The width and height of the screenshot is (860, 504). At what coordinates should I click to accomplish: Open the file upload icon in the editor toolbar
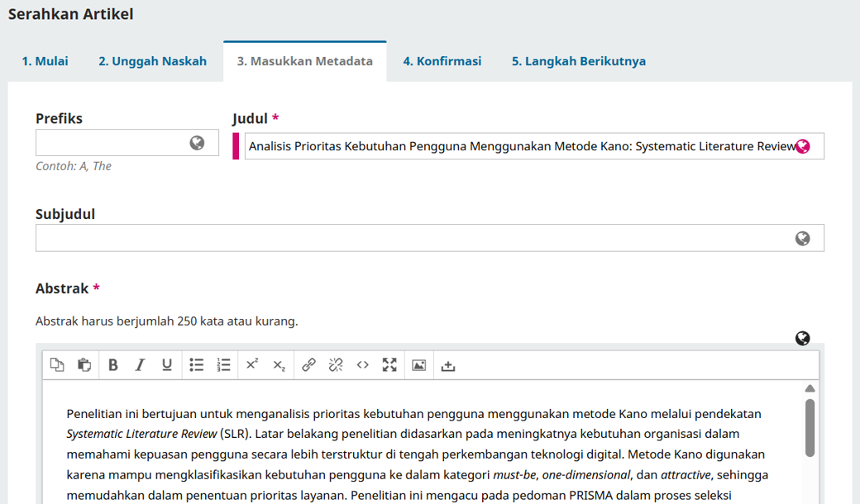coord(447,364)
